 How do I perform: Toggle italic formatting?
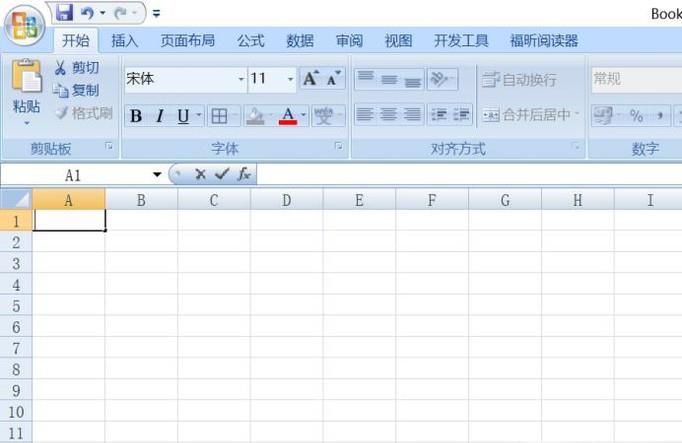tap(160, 116)
